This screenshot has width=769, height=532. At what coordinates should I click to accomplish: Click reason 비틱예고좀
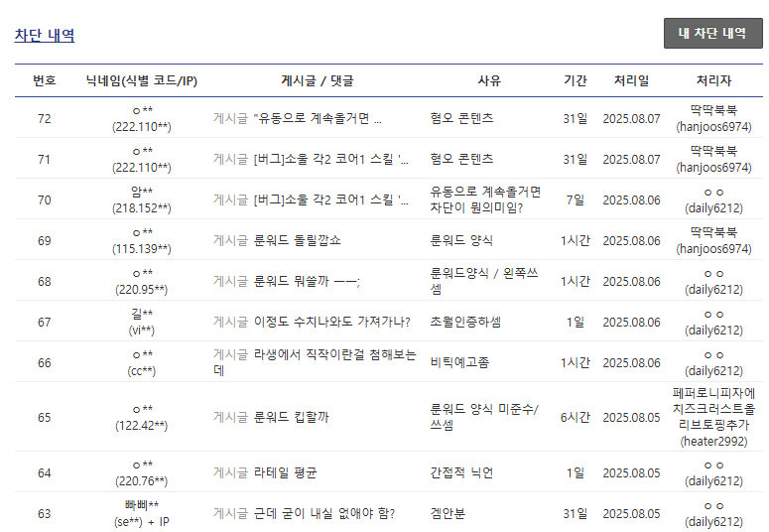click(459, 362)
